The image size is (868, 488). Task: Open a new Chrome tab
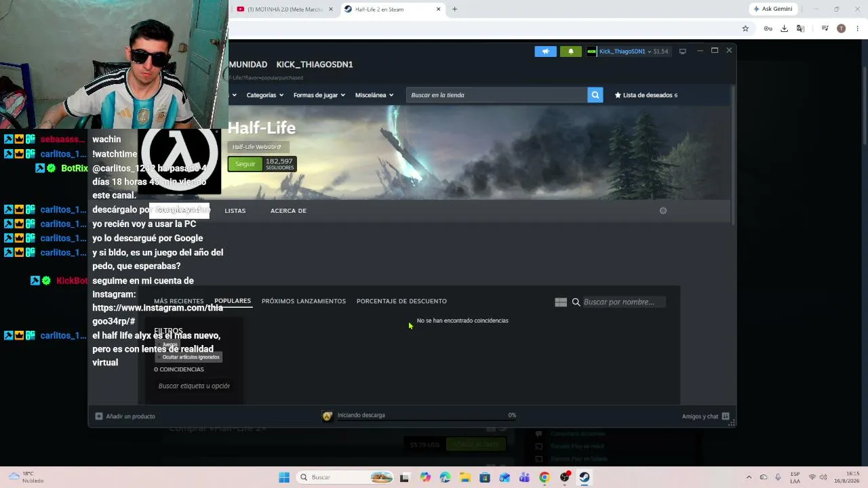tap(454, 9)
